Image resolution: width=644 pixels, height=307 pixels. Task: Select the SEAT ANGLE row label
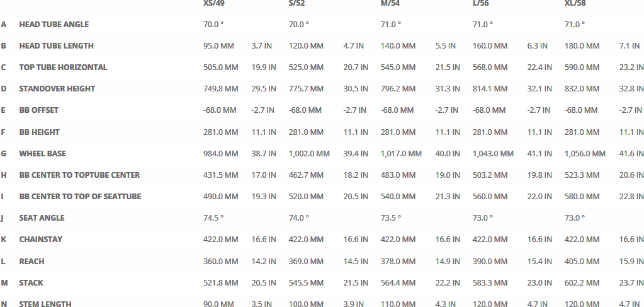42,218
